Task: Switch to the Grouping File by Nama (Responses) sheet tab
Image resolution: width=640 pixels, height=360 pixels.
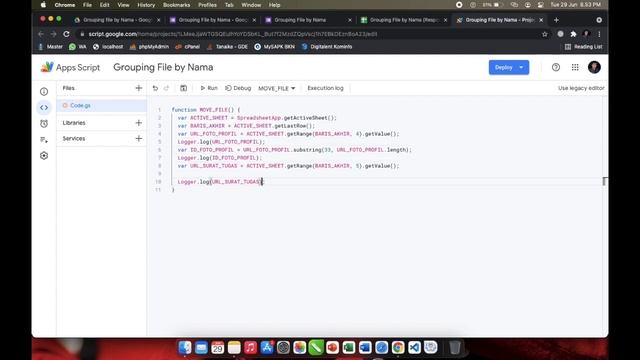Action: tap(403, 20)
